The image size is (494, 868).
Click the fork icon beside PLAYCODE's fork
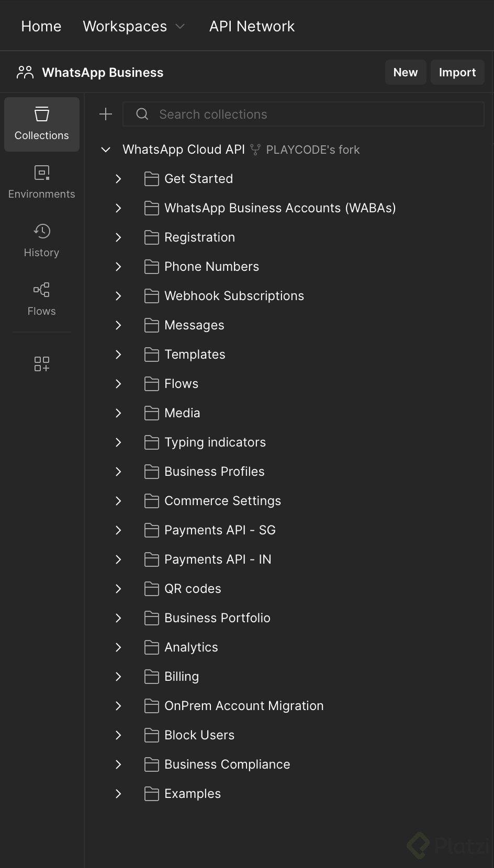pos(255,150)
